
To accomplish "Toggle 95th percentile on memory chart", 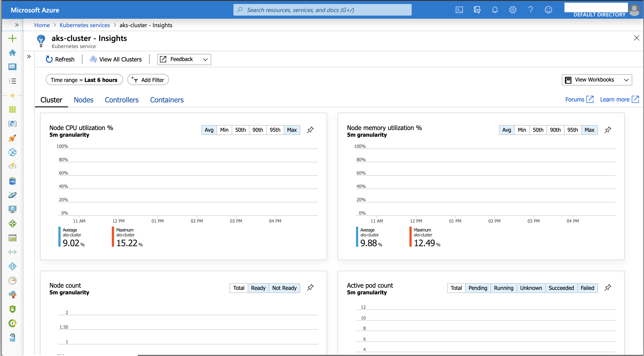I will 572,130.
